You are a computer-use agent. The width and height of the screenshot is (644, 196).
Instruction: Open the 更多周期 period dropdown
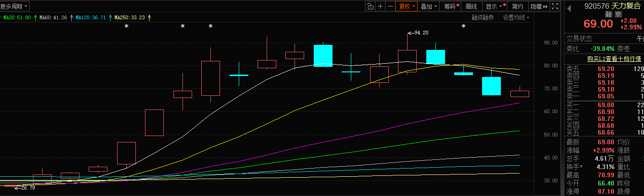(x=14, y=6)
